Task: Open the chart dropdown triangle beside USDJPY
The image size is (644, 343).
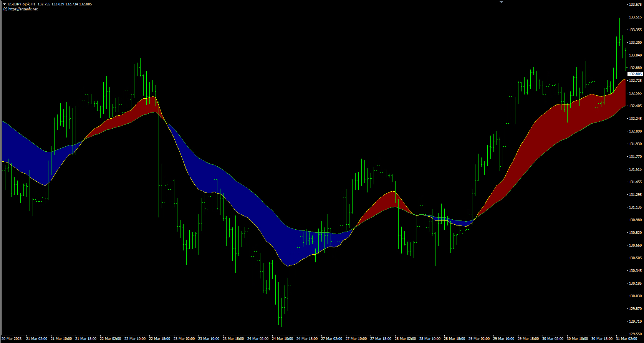Action: click(x=4, y=4)
